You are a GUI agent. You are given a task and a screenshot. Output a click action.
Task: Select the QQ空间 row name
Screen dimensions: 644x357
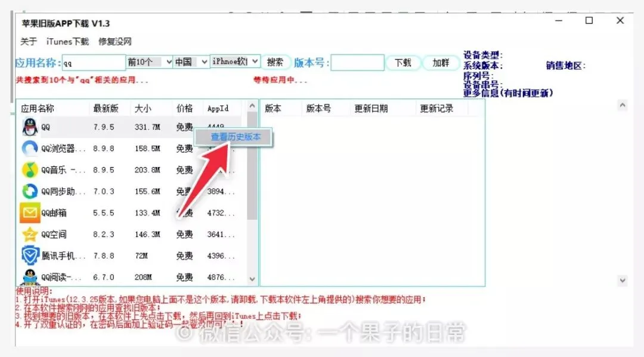tap(54, 235)
